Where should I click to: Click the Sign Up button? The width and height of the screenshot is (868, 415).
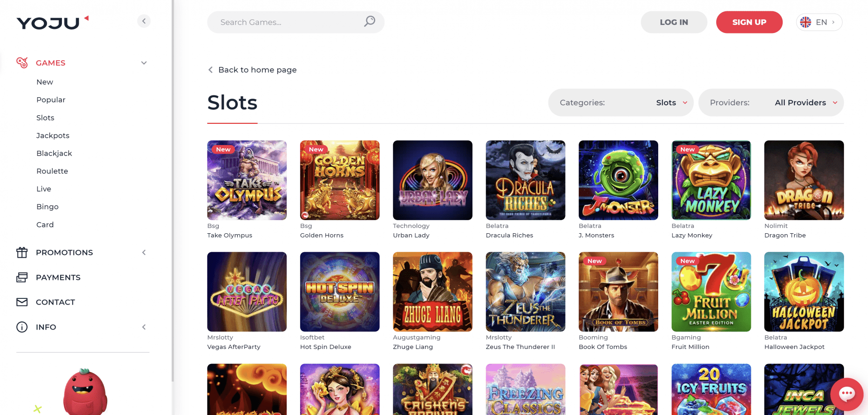pyautogui.click(x=749, y=22)
